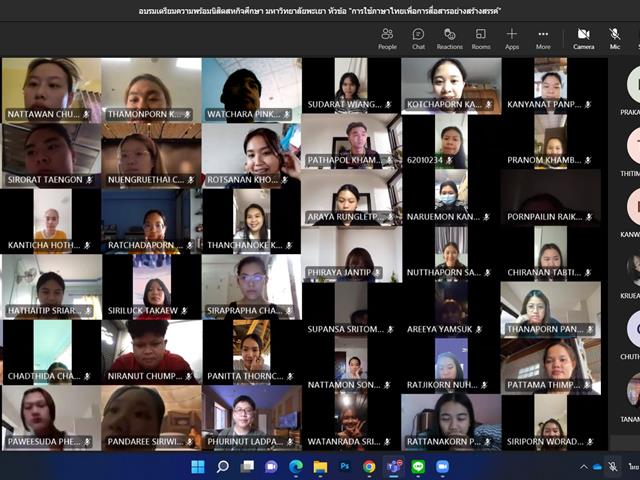Select NARUEMON KAN video tile
This screenshot has height=480, width=640.
coord(451,198)
